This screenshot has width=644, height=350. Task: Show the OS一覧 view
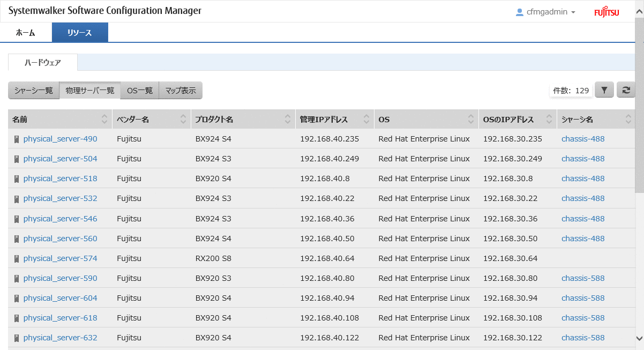click(140, 91)
